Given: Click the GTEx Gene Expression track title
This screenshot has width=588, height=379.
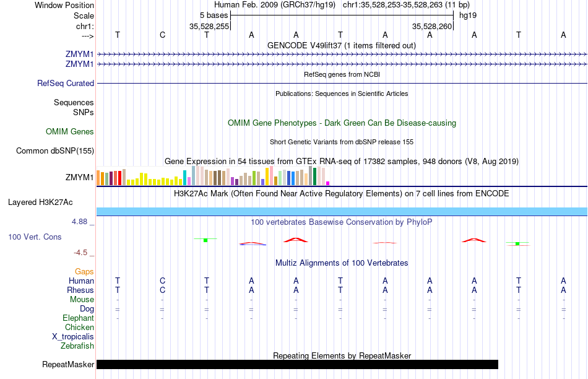Looking at the screenshot, I should [342, 162].
